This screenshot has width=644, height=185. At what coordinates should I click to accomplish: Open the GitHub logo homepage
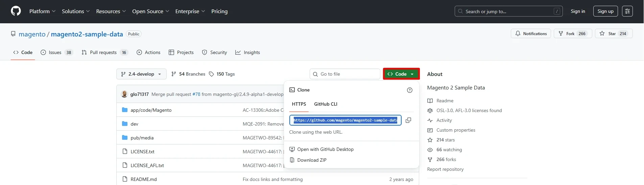[x=16, y=11]
